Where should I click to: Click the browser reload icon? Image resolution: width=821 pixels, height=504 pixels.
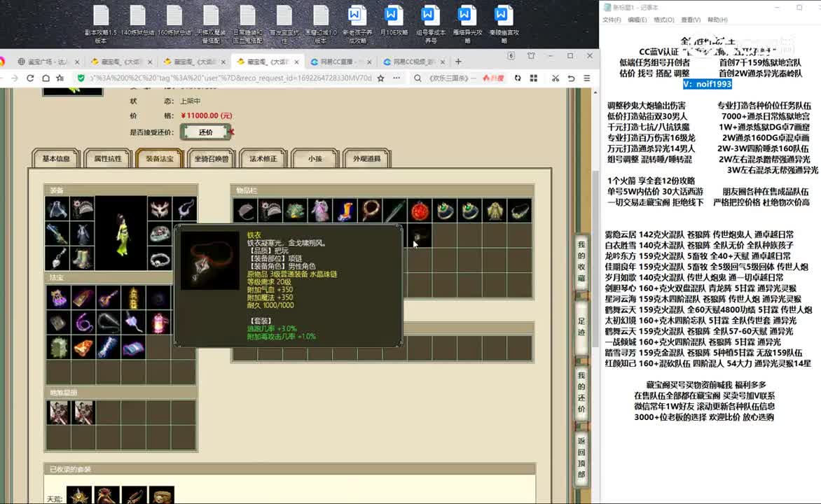pyautogui.click(x=30, y=78)
